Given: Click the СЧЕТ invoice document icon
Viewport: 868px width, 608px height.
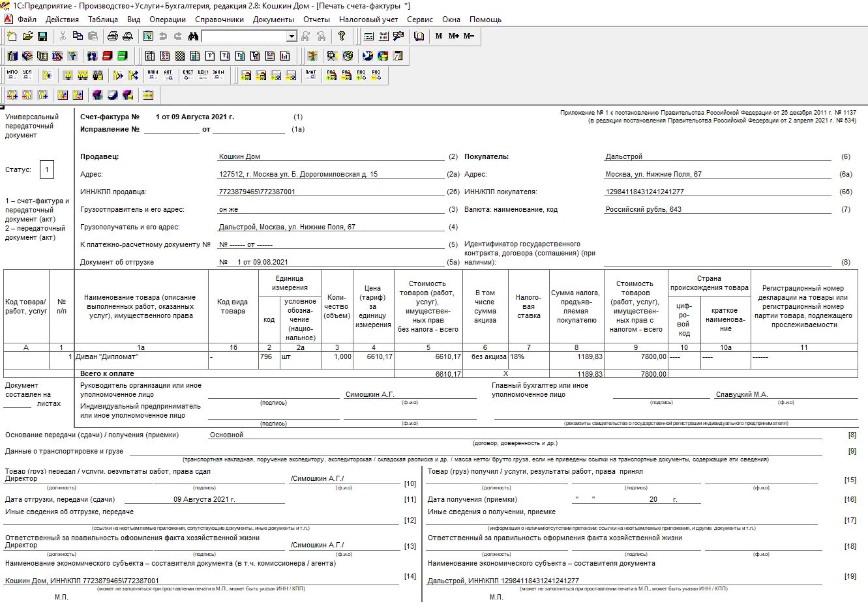Looking at the screenshot, I should coord(188,76).
